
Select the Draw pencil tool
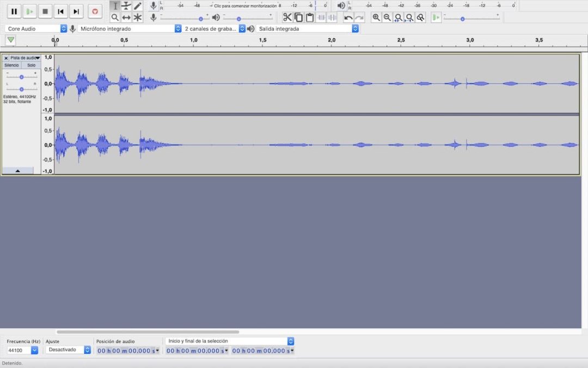click(x=138, y=6)
